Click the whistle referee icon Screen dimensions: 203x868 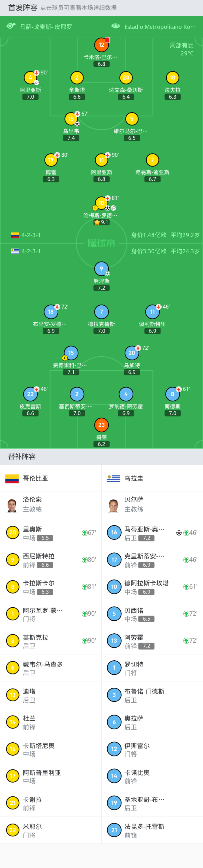11,26
